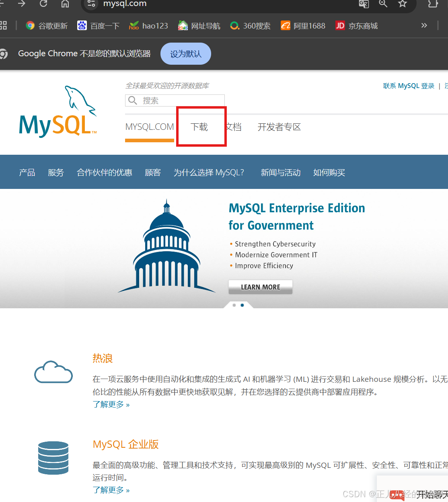Click the 设为默认 button
The width and height of the screenshot is (448, 502).
point(186,54)
